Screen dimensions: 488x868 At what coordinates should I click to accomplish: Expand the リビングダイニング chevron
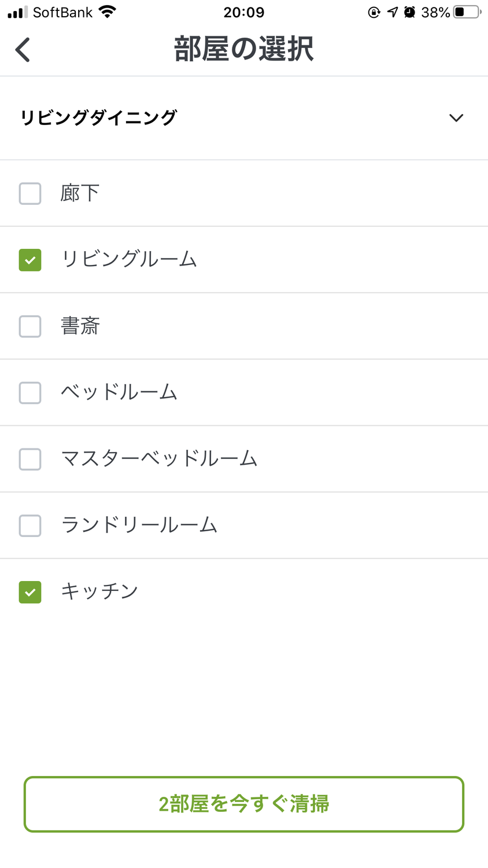[x=456, y=118]
